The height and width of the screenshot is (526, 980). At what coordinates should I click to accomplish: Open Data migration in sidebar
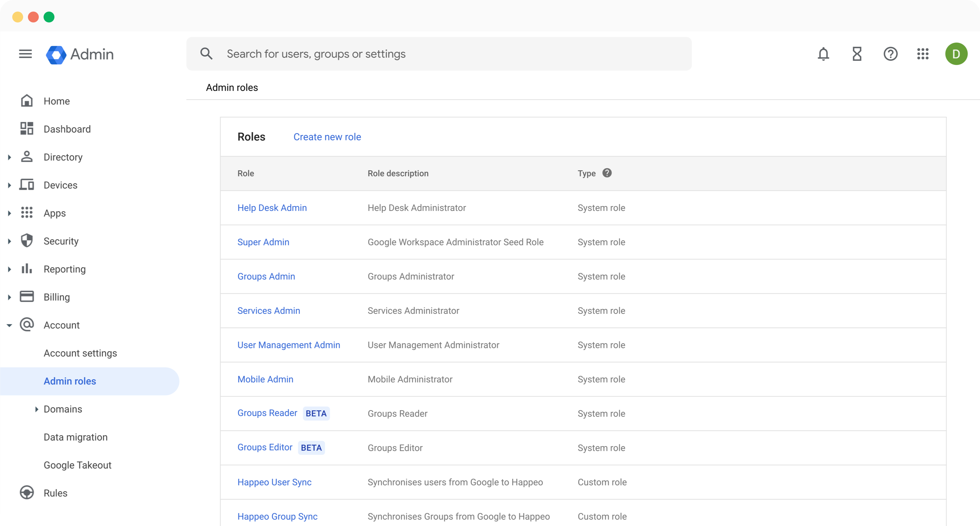[x=75, y=437]
